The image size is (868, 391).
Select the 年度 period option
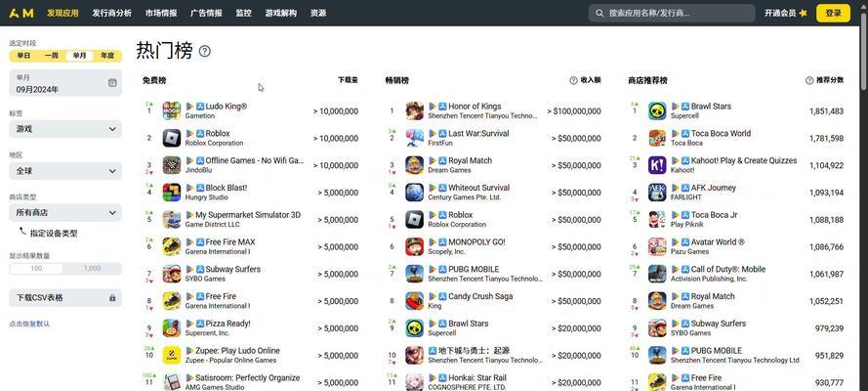pos(107,56)
